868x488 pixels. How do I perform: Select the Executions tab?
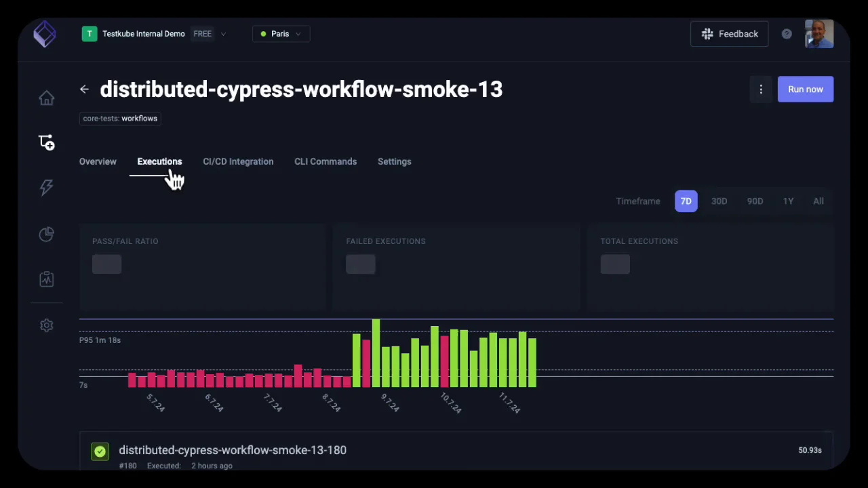[159, 161]
